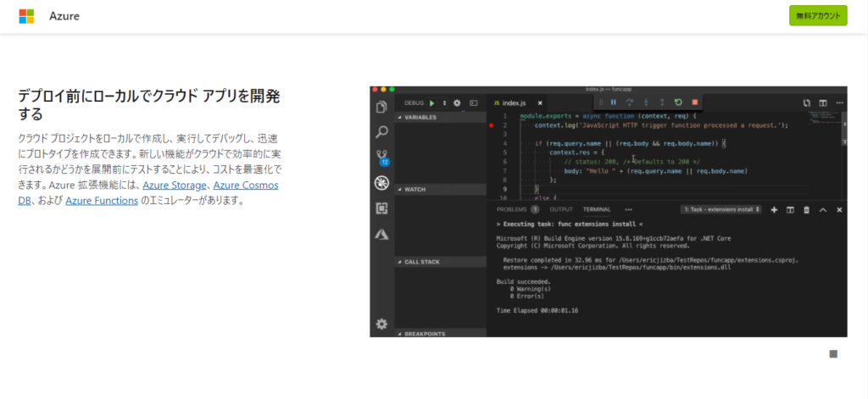This screenshot has height=399, width=868.
Task: Split the terminal panel
Action: coord(791,210)
